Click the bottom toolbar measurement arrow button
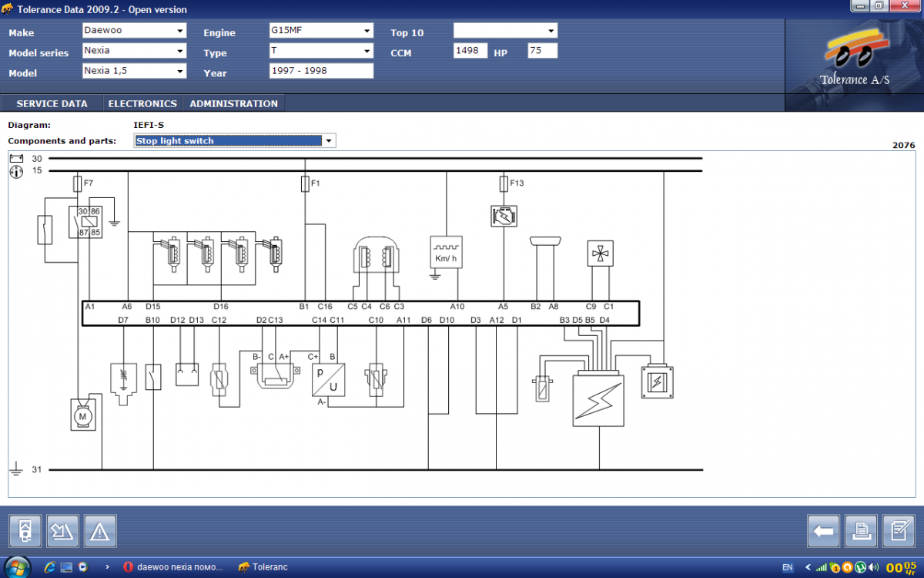Viewport: 924px width, 578px height. (x=63, y=530)
